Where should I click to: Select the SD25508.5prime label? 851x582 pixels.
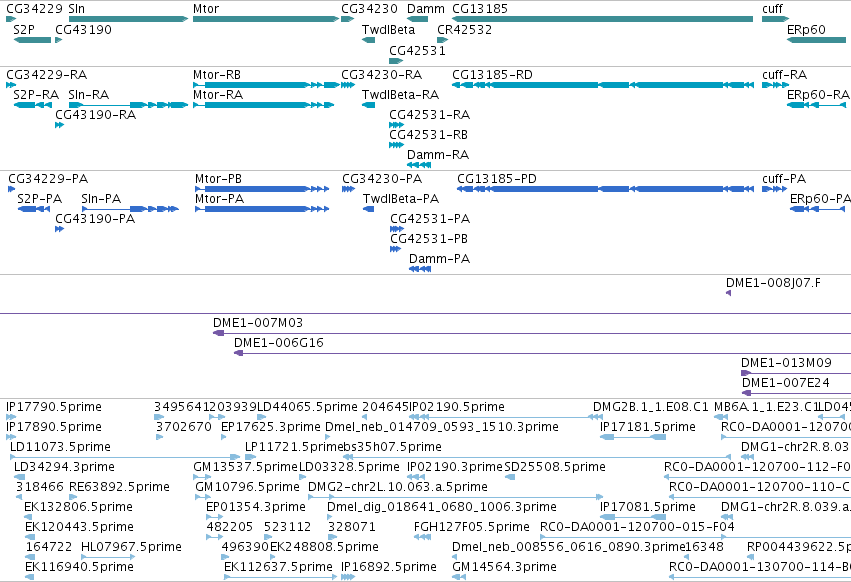click(x=555, y=467)
